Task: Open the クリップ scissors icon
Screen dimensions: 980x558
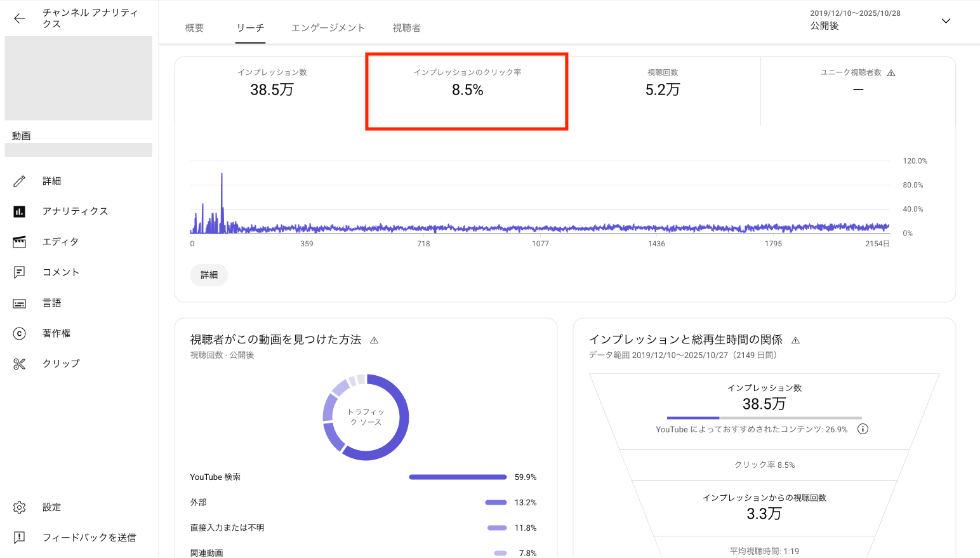Action: (x=20, y=364)
